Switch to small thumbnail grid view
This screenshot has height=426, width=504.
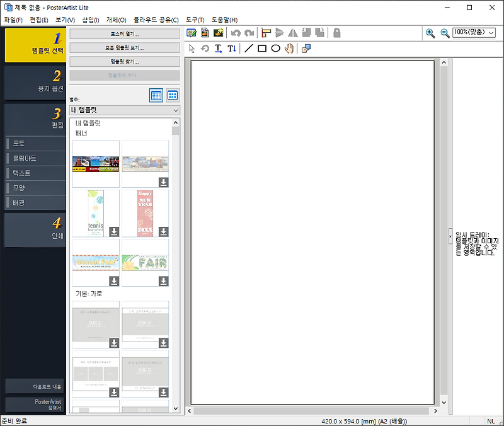(156, 95)
